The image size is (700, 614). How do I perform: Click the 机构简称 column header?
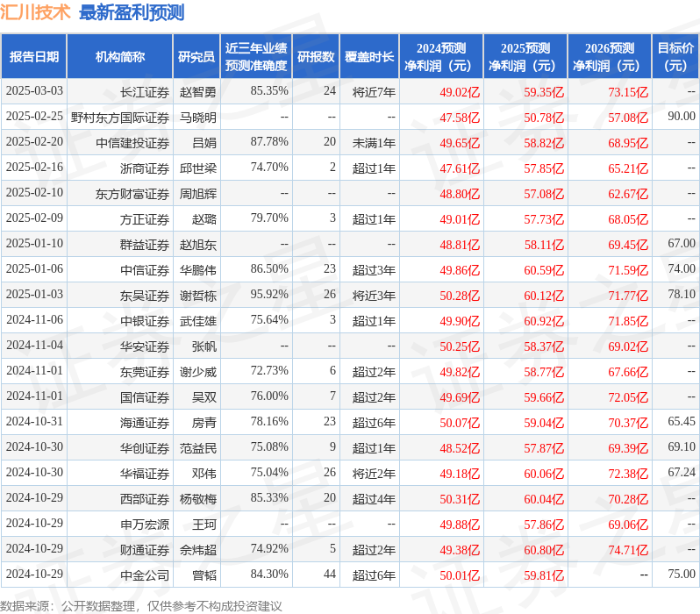coord(119,56)
